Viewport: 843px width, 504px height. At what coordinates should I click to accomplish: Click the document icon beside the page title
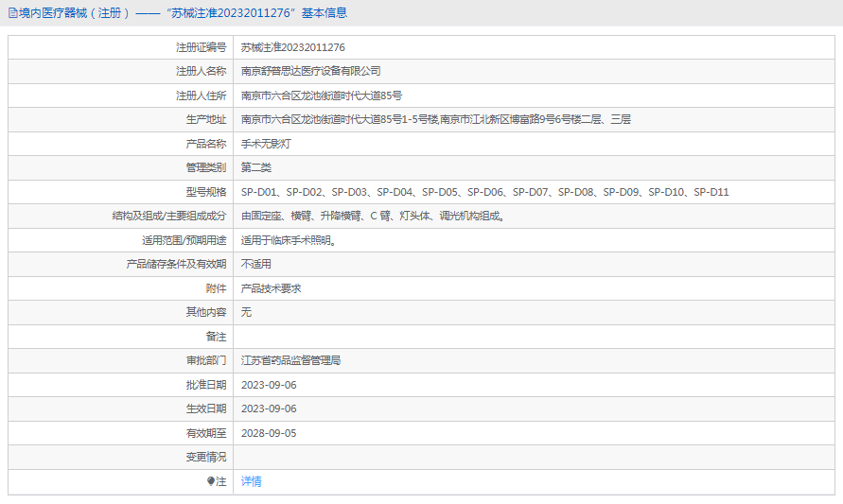(13, 13)
